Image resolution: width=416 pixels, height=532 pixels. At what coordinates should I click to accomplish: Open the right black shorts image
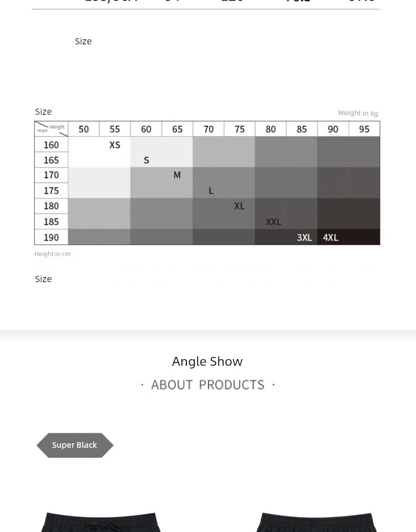click(316, 521)
